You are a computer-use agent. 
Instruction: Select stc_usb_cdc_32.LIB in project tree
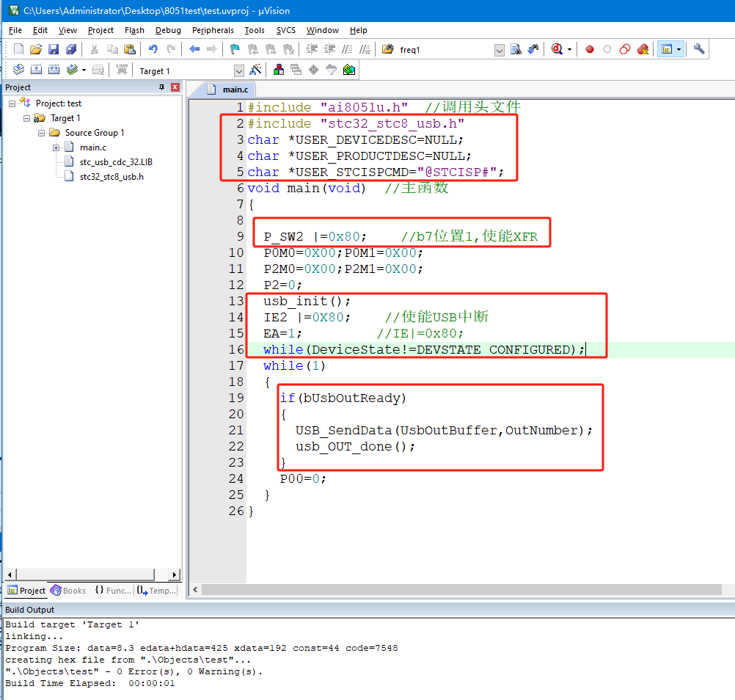[x=116, y=162]
